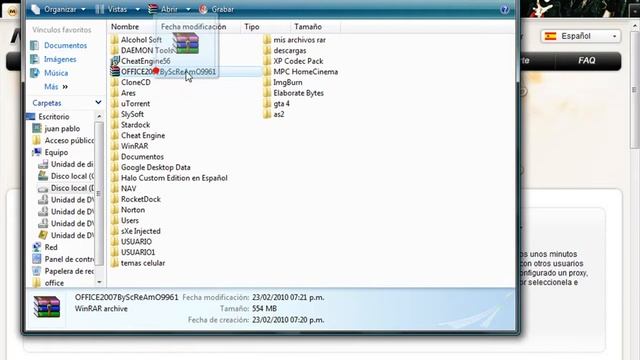The height and width of the screenshot is (360, 640).
Task: Open the help question mark icon
Action: [504, 9]
